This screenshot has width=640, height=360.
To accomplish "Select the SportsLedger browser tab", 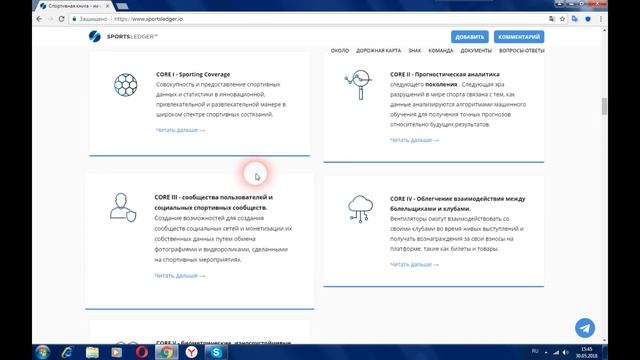I will coord(73,6).
